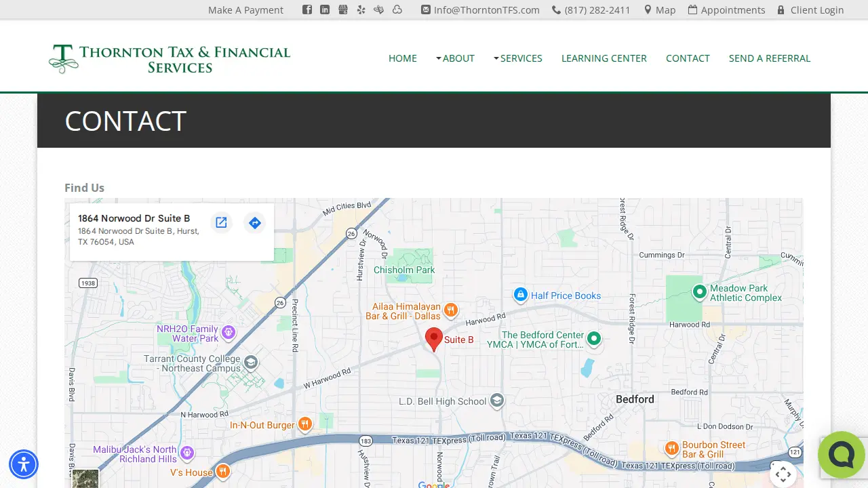Toggle map camera controls button

point(783,474)
